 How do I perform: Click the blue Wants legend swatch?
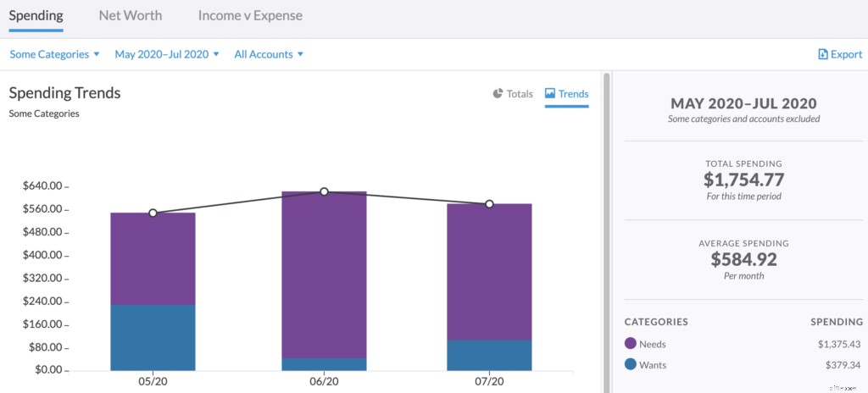pos(631,364)
